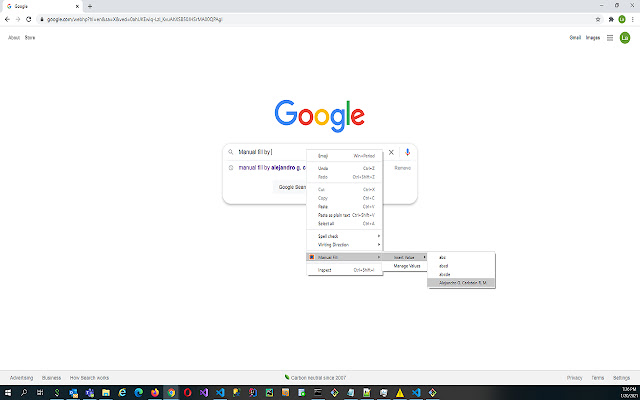
Task: Clear search text with X icon
Action: [x=391, y=152]
